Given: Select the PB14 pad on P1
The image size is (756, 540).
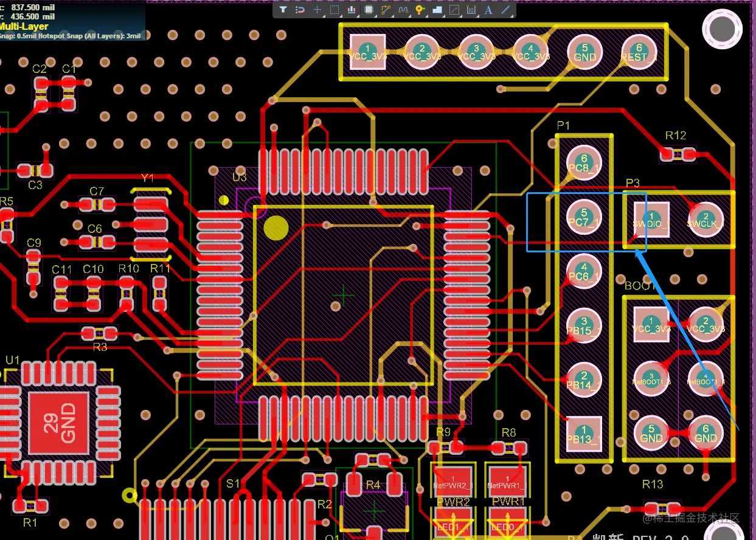Looking at the screenshot, I should tap(584, 380).
